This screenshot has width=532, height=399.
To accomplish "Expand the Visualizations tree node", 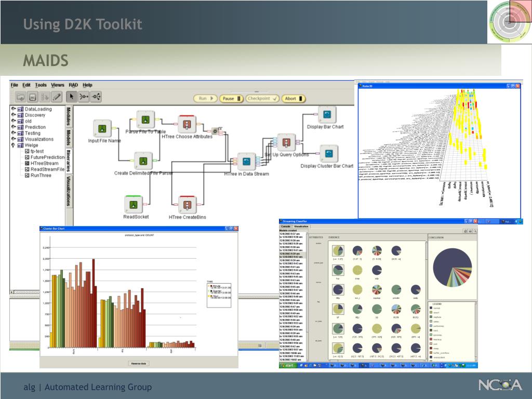I will (13, 139).
